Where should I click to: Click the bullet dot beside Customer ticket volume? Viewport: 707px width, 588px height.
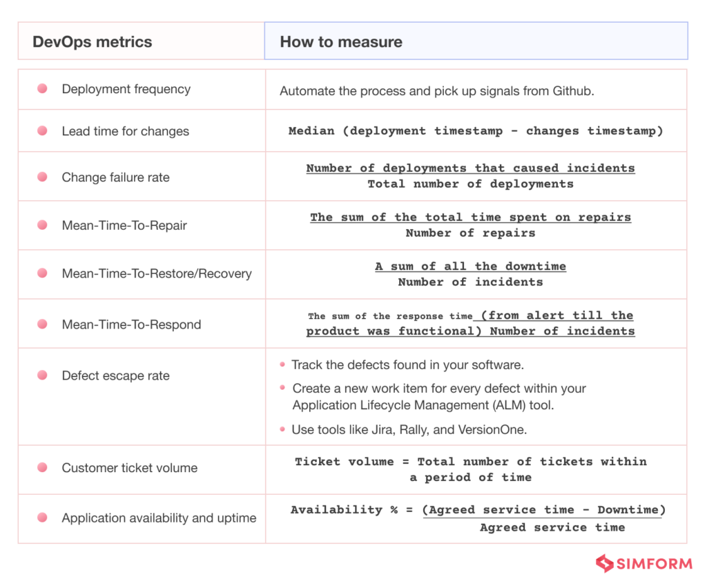pos(42,469)
